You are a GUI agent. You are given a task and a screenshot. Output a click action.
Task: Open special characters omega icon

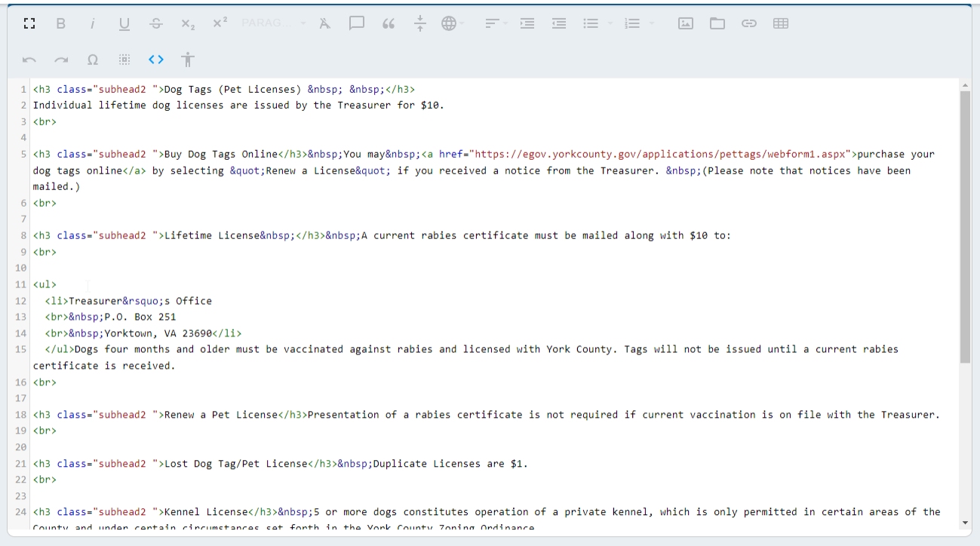[x=93, y=60]
